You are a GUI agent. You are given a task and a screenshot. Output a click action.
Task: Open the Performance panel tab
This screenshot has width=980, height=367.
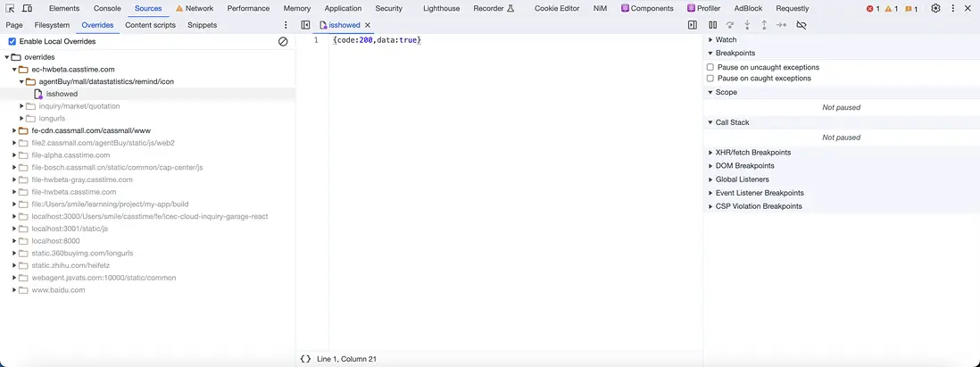(x=248, y=9)
